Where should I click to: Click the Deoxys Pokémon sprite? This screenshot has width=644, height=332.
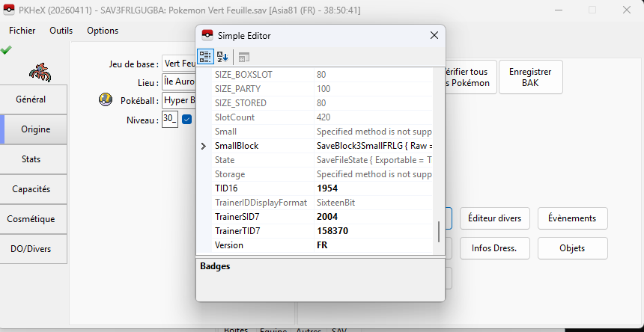pos(39,71)
